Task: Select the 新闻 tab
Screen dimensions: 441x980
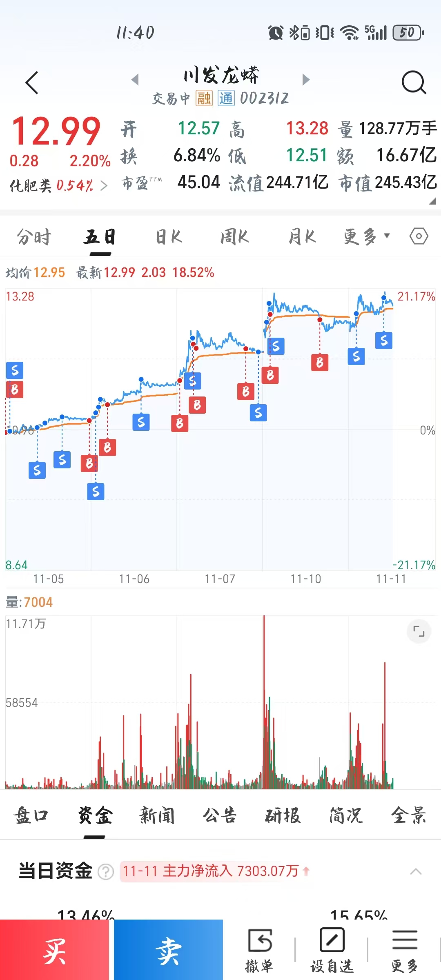Action: tap(157, 816)
